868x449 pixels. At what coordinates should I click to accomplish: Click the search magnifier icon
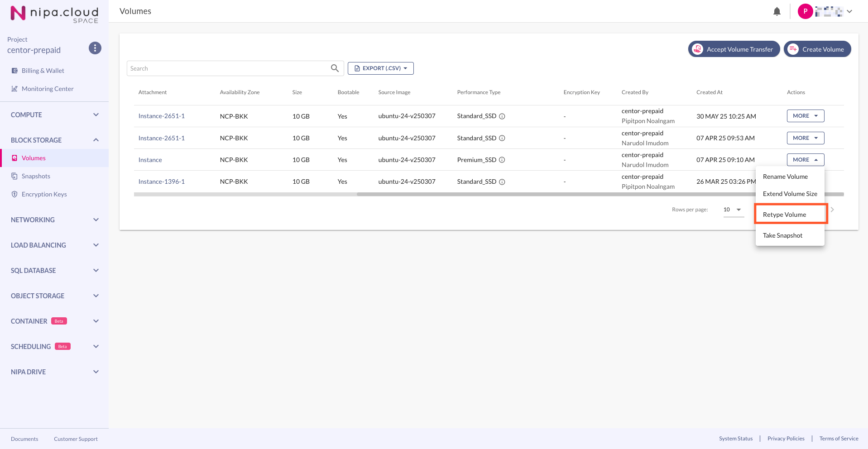pyautogui.click(x=335, y=68)
